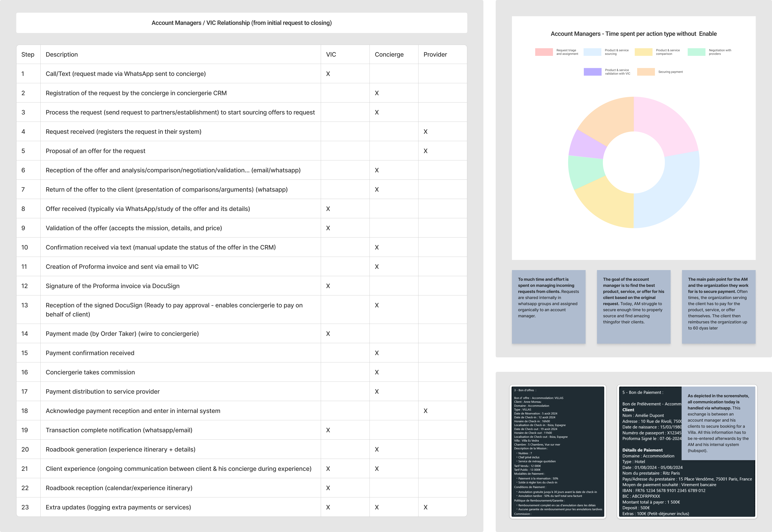772x532 pixels.
Task: Select 'Payment distribution to service provider'
Action: [103, 392]
